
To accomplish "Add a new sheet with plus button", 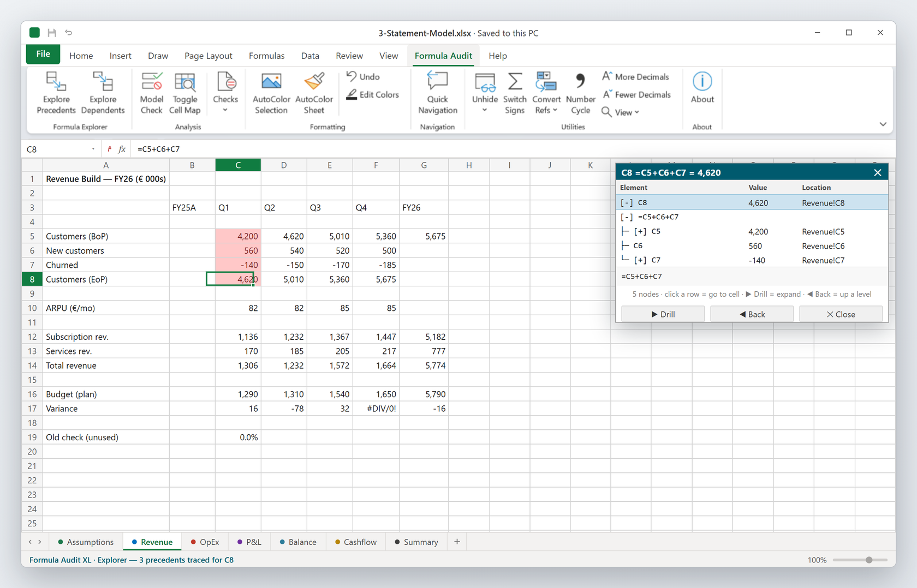I will [457, 542].
